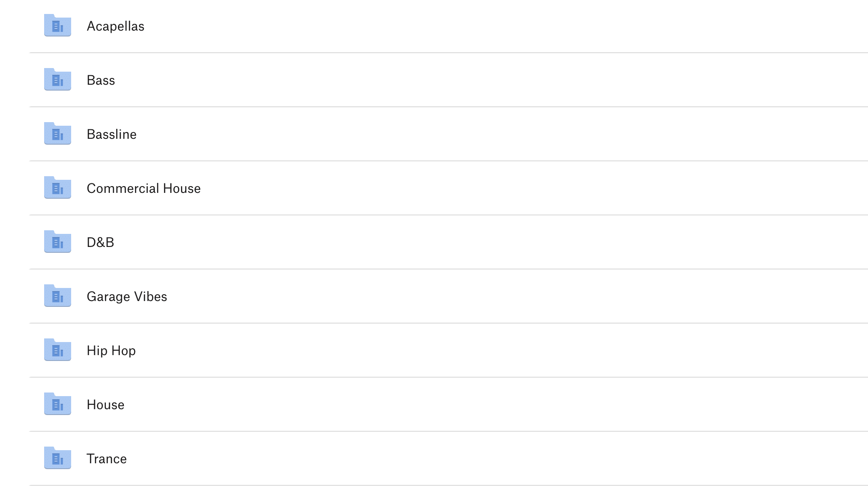Click the Acapellas folder icon
This screenshot has width=868, height=493.
tap(58, 26)
